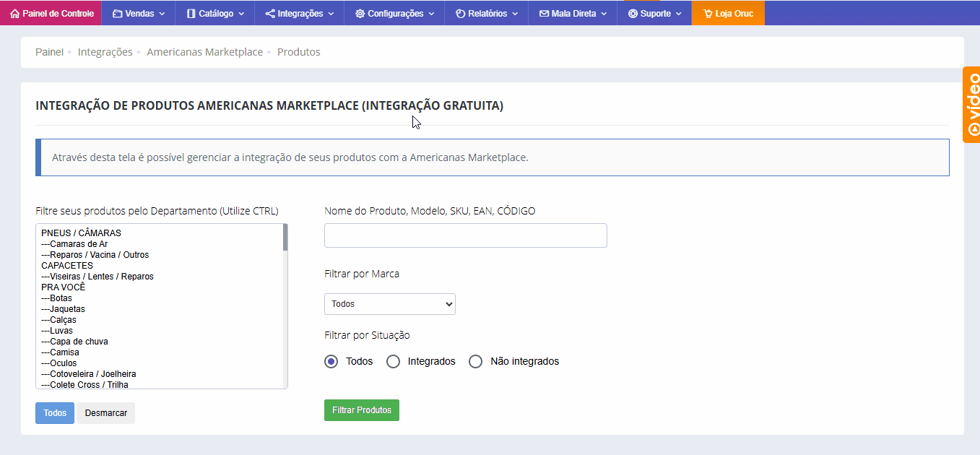
Task: Click the Integrações share icon
Action: coord(270,14)
